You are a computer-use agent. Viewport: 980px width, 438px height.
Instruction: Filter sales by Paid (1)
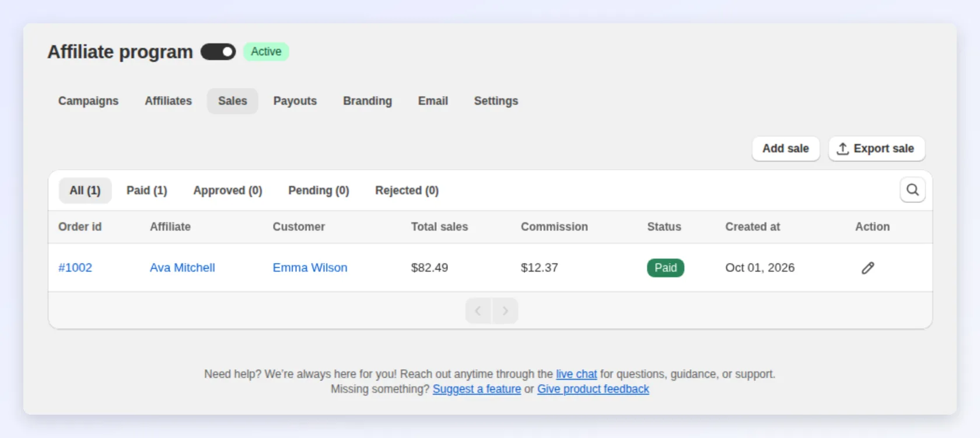[147, 191]
